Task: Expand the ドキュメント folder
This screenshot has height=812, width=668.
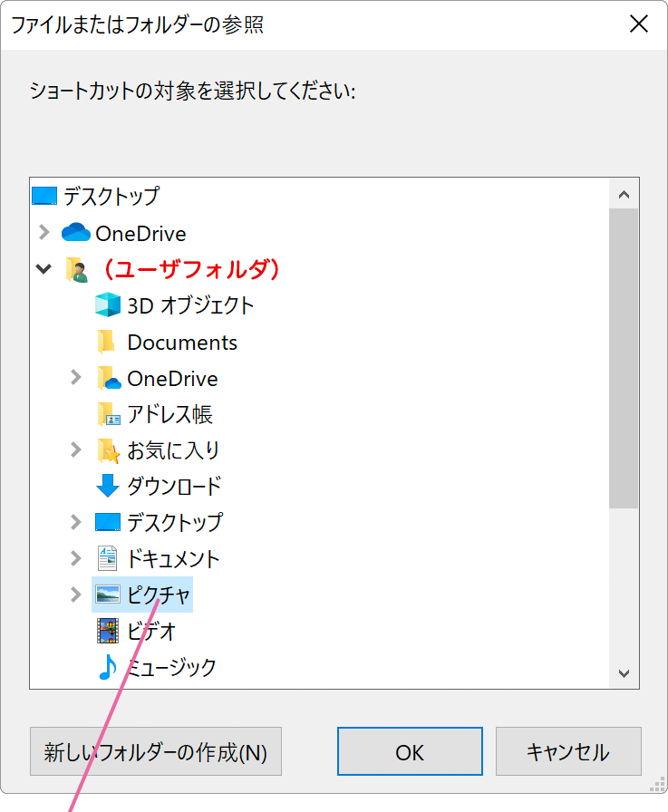Action: tap(75, 558)
